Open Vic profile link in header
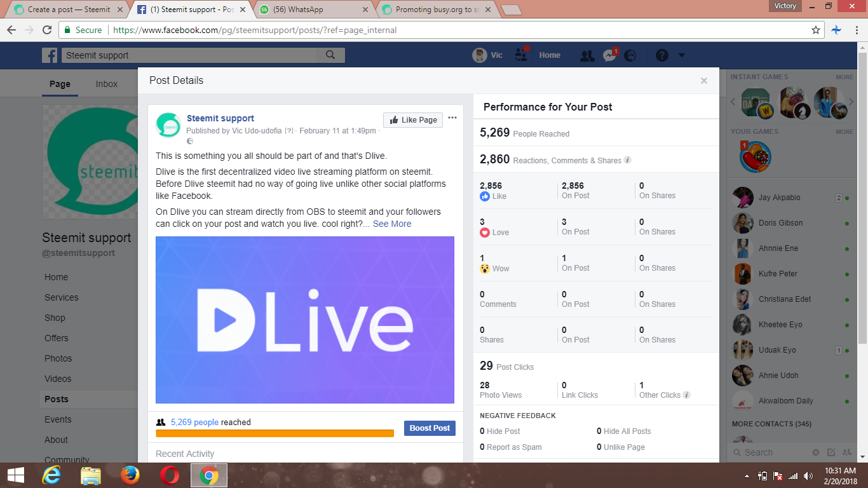Screen dimensions: 868x488 pyautogui.click(x=487, y=55)
